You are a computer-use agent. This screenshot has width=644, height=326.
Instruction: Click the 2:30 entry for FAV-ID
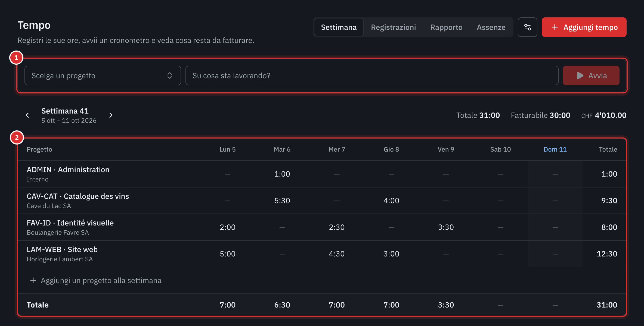[337, 227]
